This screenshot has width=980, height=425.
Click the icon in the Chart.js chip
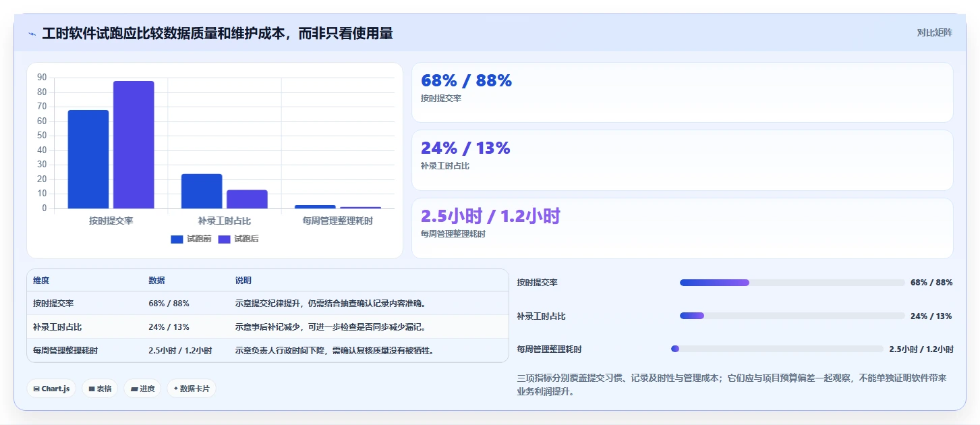[36, 389]
